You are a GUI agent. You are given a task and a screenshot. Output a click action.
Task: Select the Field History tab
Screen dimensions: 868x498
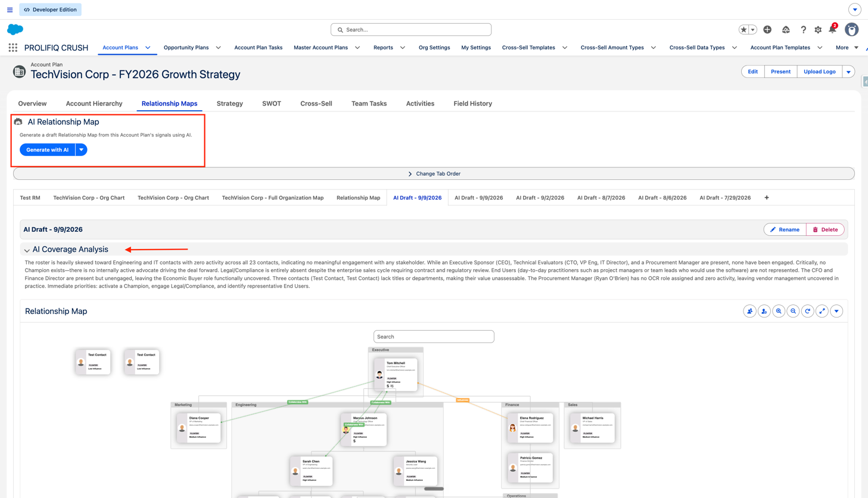coord(473,104)
